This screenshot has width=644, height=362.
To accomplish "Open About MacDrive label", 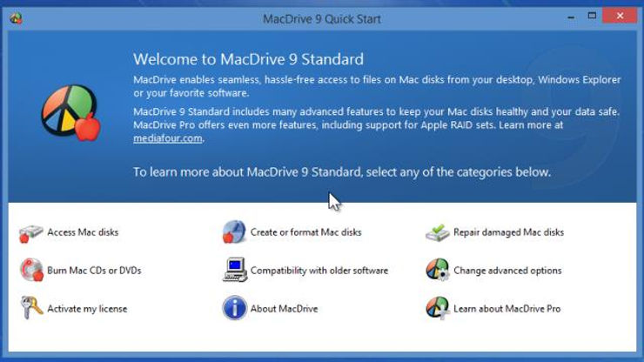I will (285, 309).
